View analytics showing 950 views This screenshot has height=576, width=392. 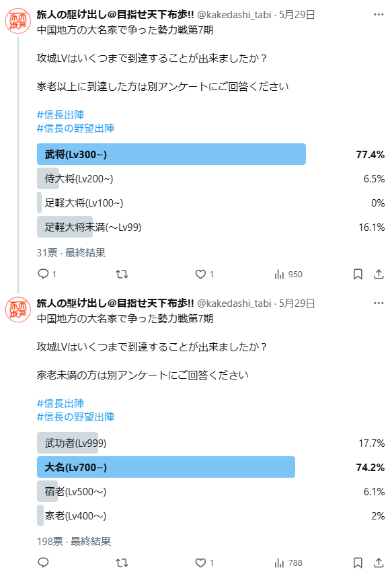[288, 274]
